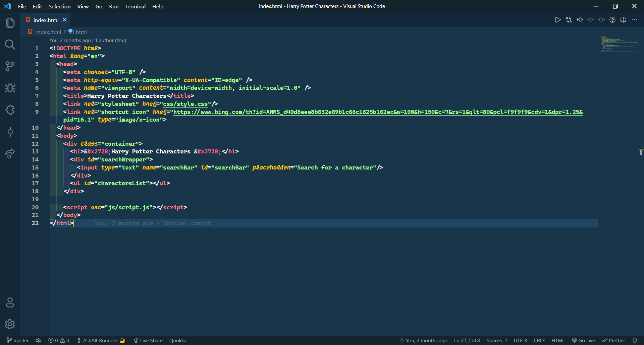
Task: Place cursor on the title tag line
Action: 128,96
